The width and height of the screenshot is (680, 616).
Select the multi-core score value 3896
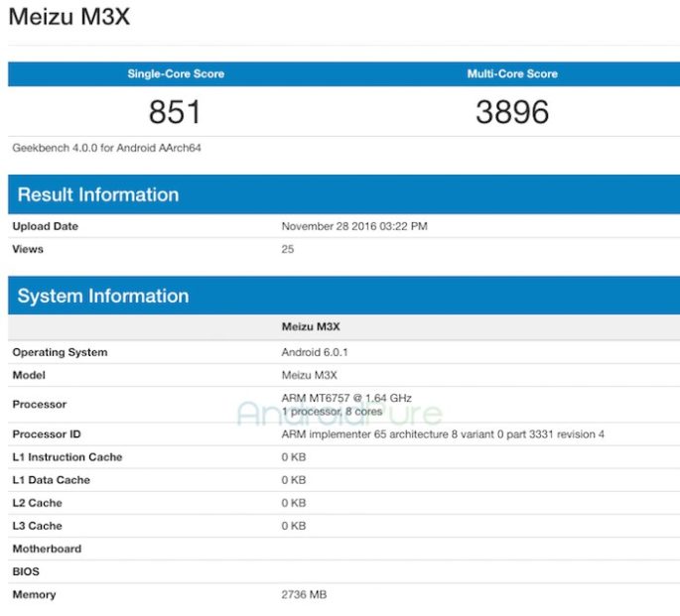[512, 112]
